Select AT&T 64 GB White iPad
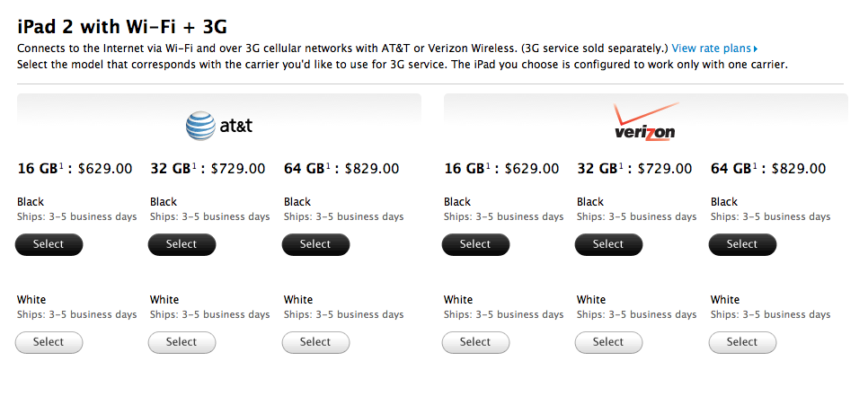Screen dimensions: 868x405 pyautogui.click(x=315, y=342)
